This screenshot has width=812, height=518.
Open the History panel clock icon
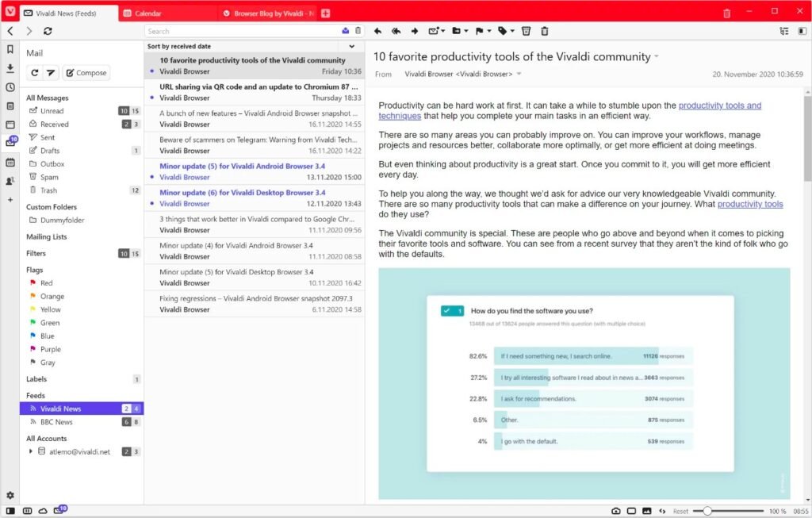tap(10, 87)
